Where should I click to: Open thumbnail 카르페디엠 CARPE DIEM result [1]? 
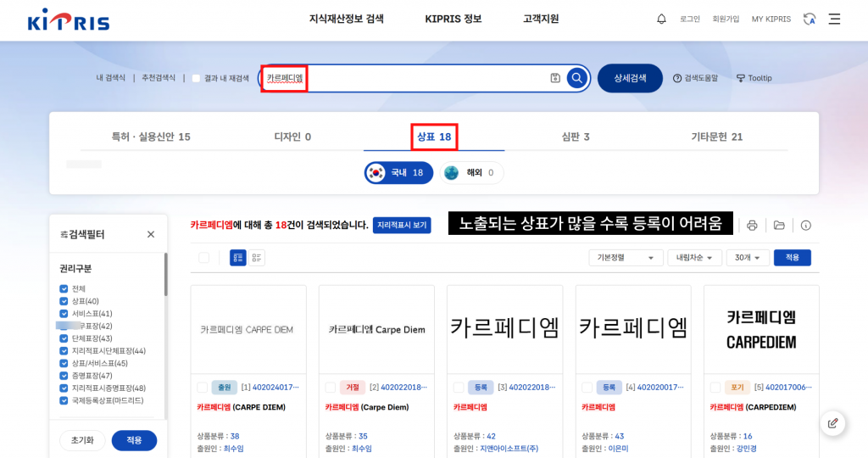click(248, 330)
